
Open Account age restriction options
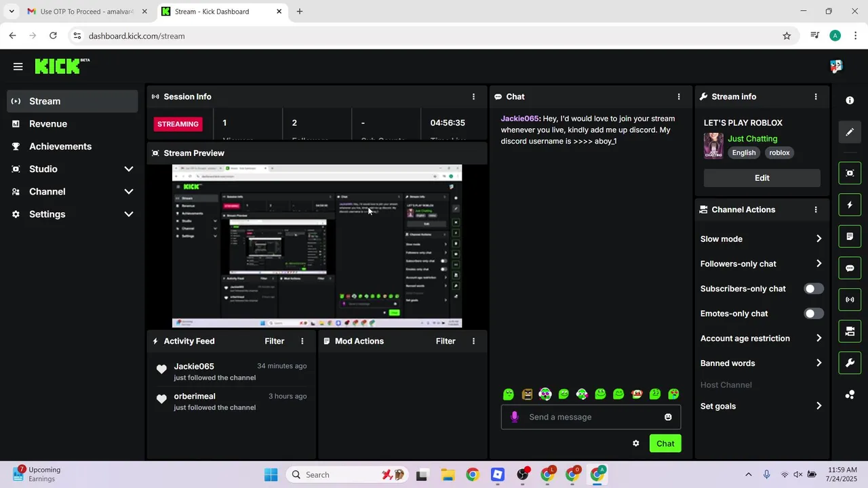tap(761, 338)
